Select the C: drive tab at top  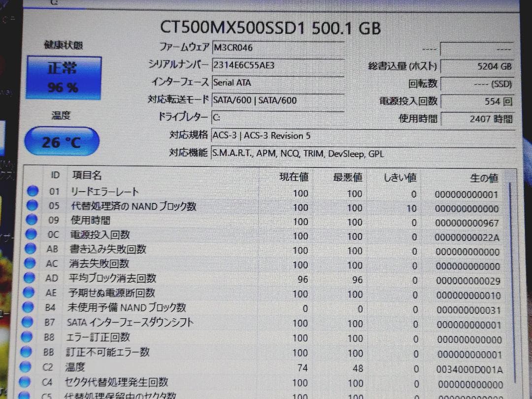[54, 4]
